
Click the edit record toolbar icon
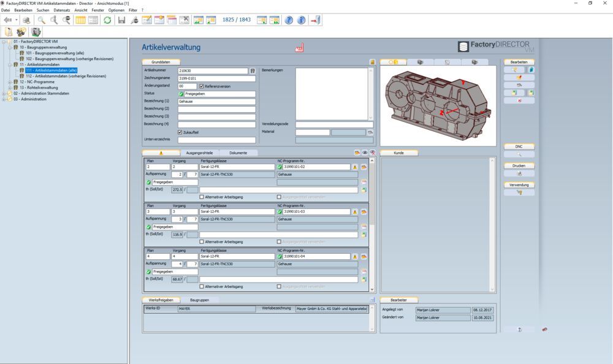click(147, 20)
